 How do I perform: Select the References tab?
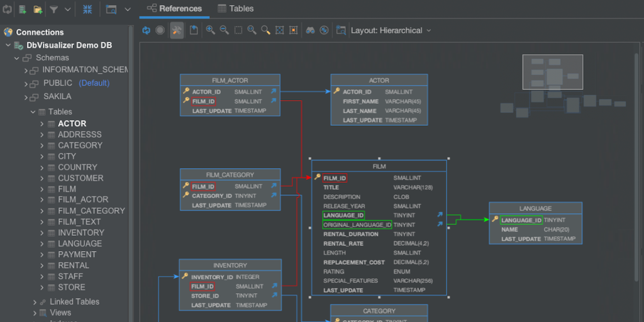point(174,9)
